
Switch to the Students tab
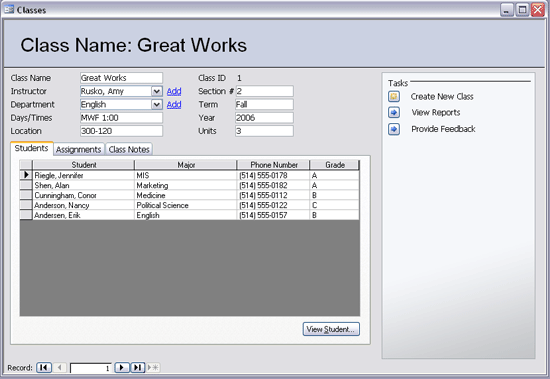point(32,148)
